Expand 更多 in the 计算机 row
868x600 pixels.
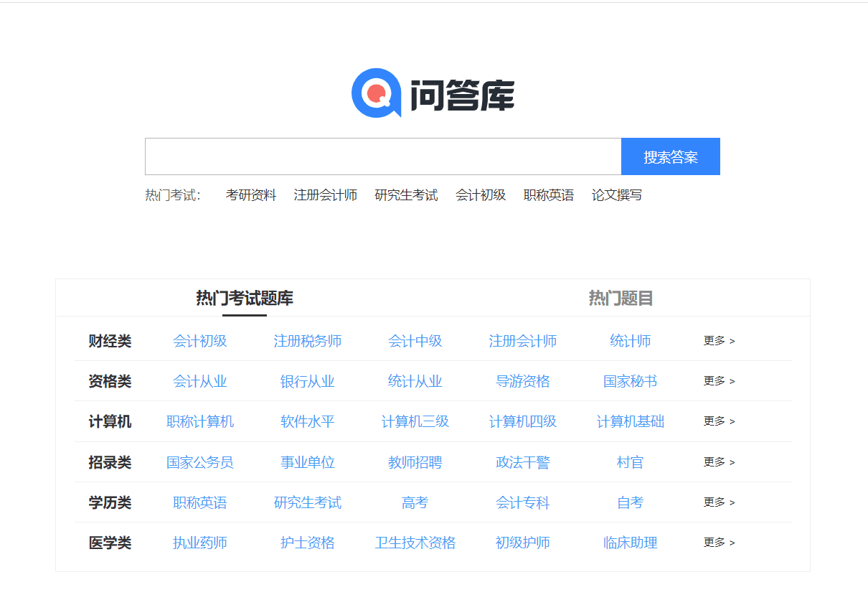pyautogui.click(x=719, y=421)
